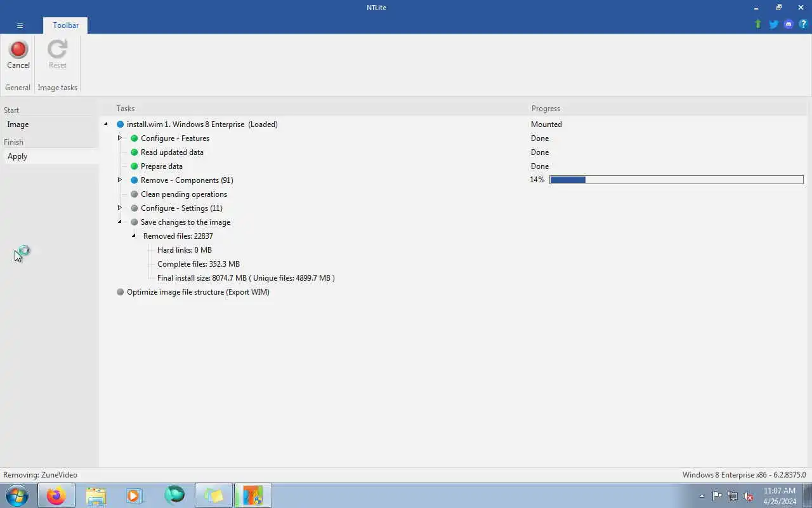The width and height of the screenshot is (812, 508).
Task: Click green status dot of Prepare data
Action: coord(134,166)
